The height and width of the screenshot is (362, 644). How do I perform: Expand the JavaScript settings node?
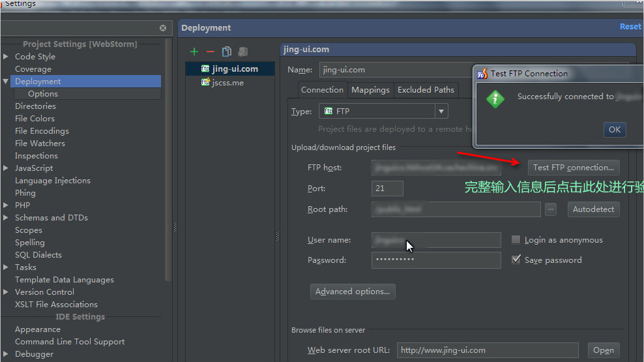[6, 168]
